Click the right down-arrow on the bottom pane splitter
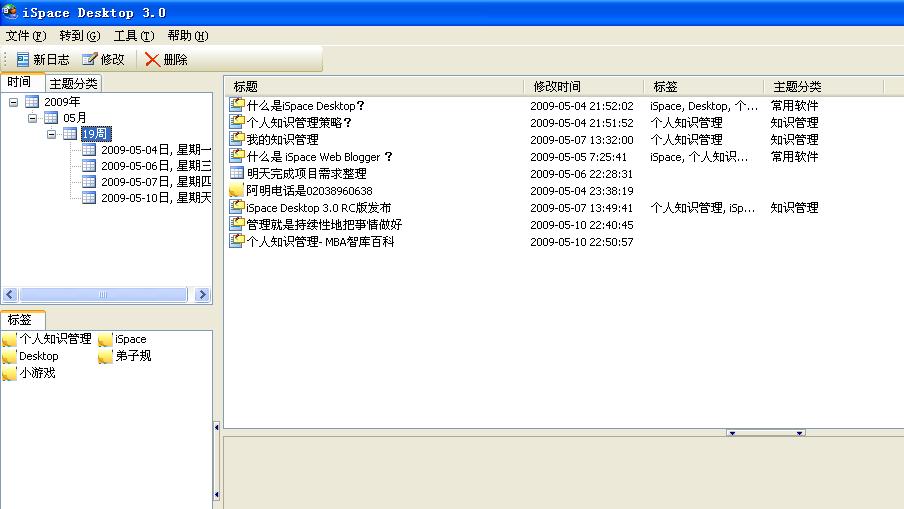 pyautogui.click(x=800, y=433)
